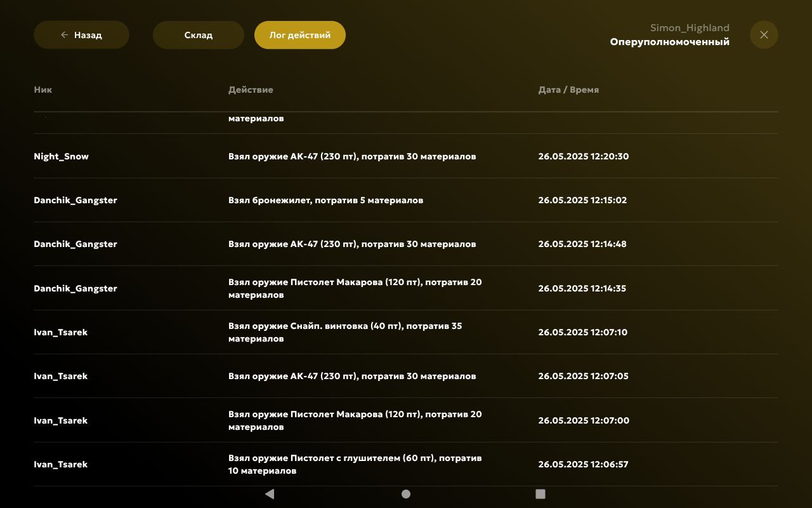Click timestamp 26.05.2025 12:07:05
Viewport: 812px width, 508px height.
tap(584, 376)
